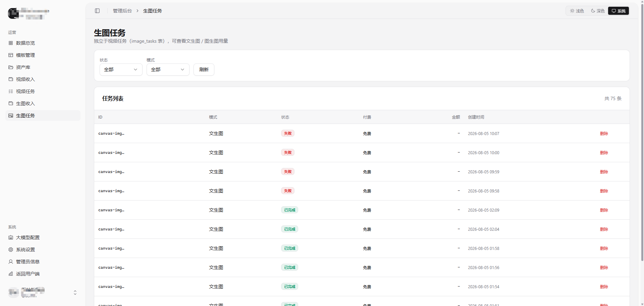Click the 管理员信息 user icon
Viewport: 644px width, 306px height.
11,262
